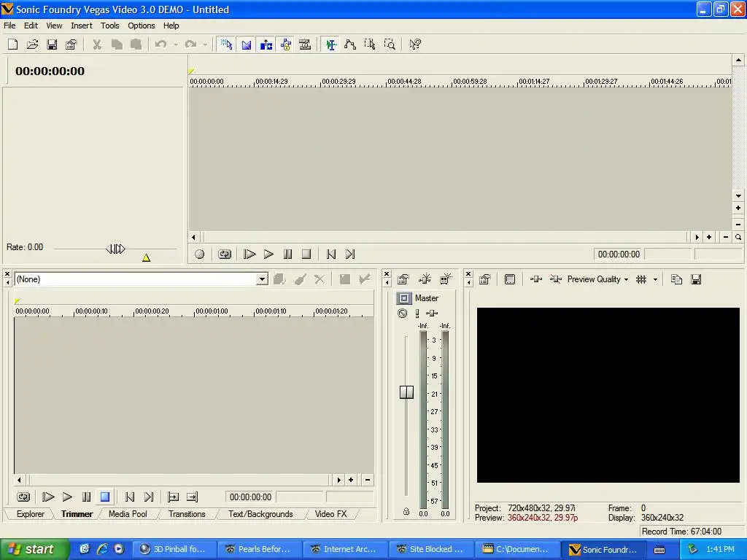Adjust the Master volume fader handle
The width and height of the screenshot is (747, 560).
406,392
